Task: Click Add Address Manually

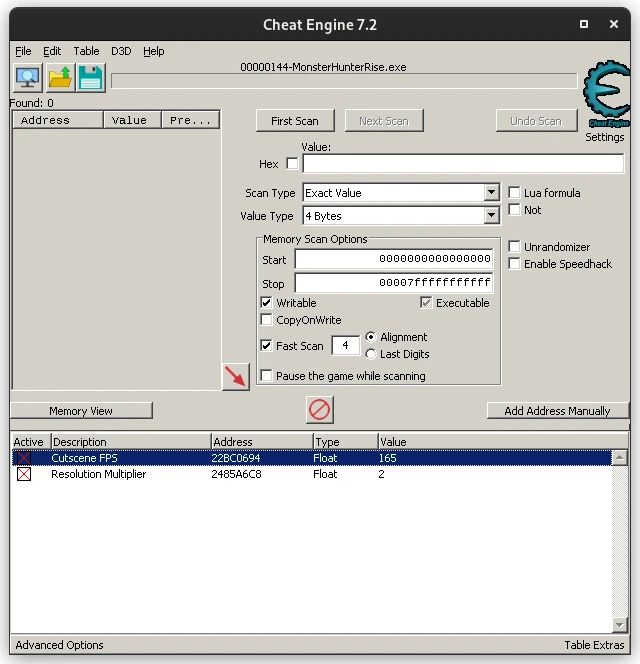Action: coord(557,411)
